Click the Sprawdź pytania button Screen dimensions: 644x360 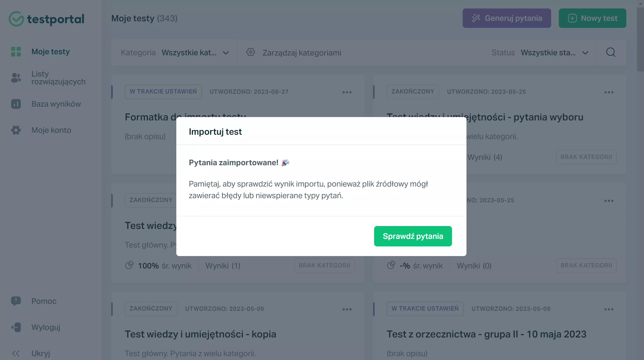tap(413, 236)
